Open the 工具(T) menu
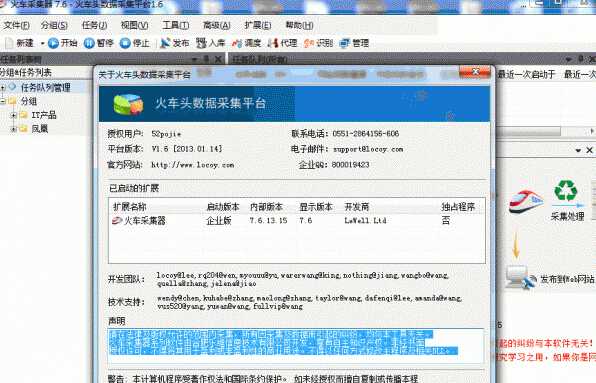 click(x=176, y=25)
